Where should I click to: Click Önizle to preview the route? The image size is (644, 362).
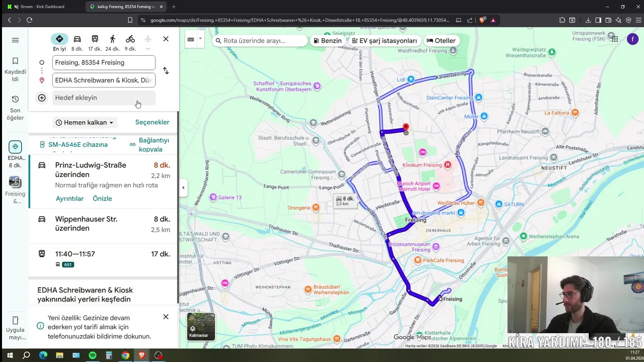pyautogui.click(x=102, y=199)
